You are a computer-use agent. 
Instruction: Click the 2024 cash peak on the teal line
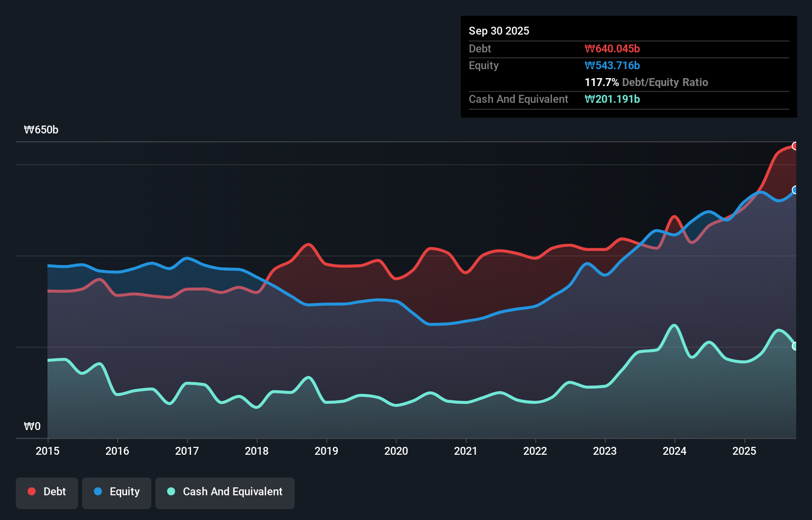(x=674, y=325)
